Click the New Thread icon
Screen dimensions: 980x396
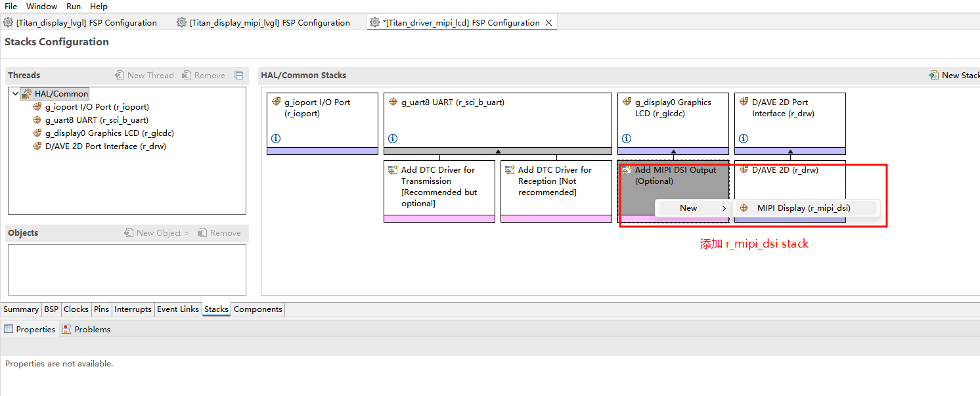120,76
